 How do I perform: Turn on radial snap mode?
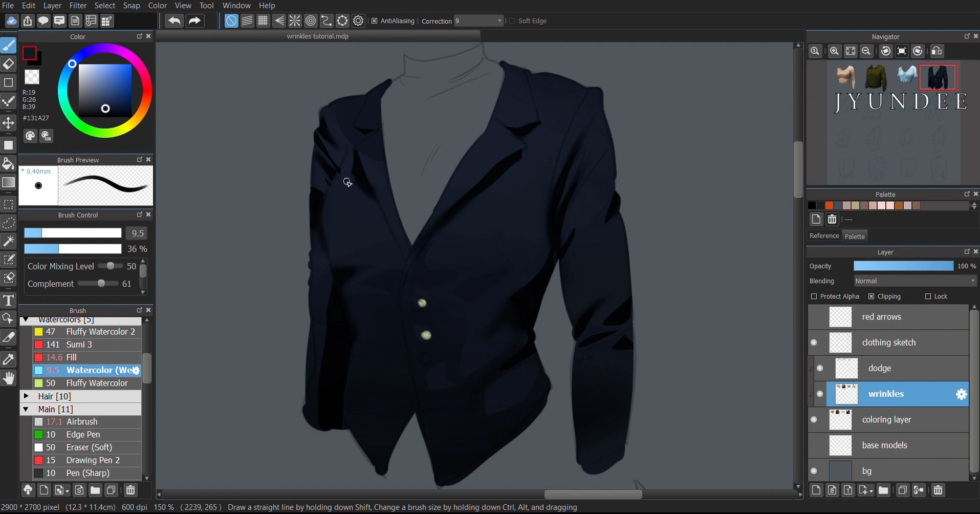pos(311,21)
